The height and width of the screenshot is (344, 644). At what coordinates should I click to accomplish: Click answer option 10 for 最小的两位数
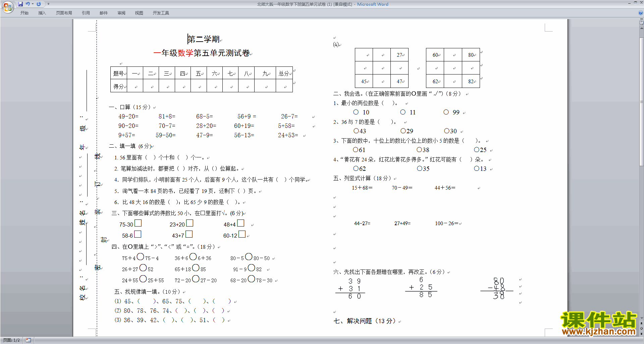pyautogui.click(x=362, y=112)
